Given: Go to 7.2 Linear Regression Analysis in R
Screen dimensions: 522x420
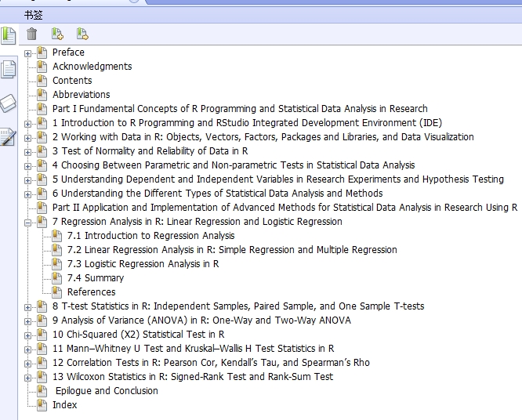Looking at the screenshot, I should 232,250.
